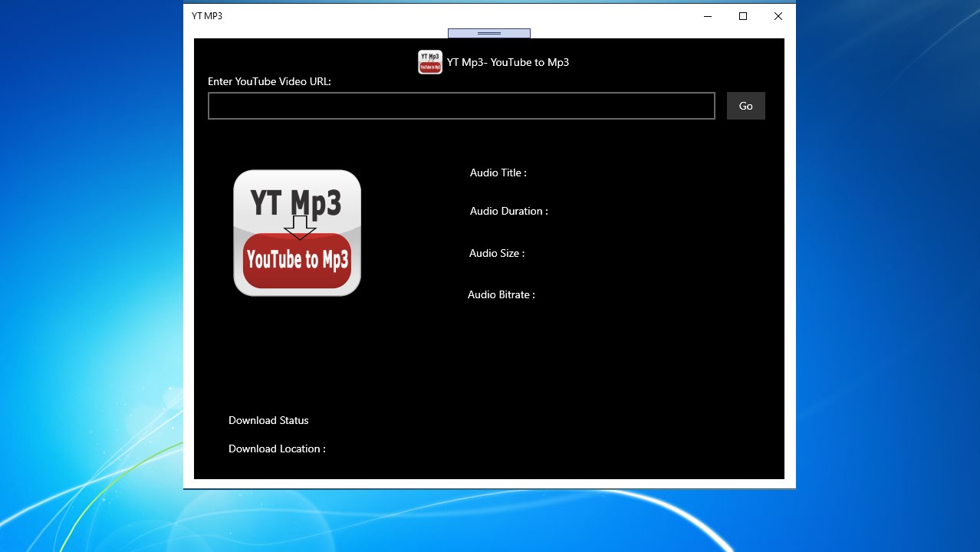This screenshot has width=980, height=552.
Task: Click the 'Audio Bitrate :' label
Action: (502, 294)
